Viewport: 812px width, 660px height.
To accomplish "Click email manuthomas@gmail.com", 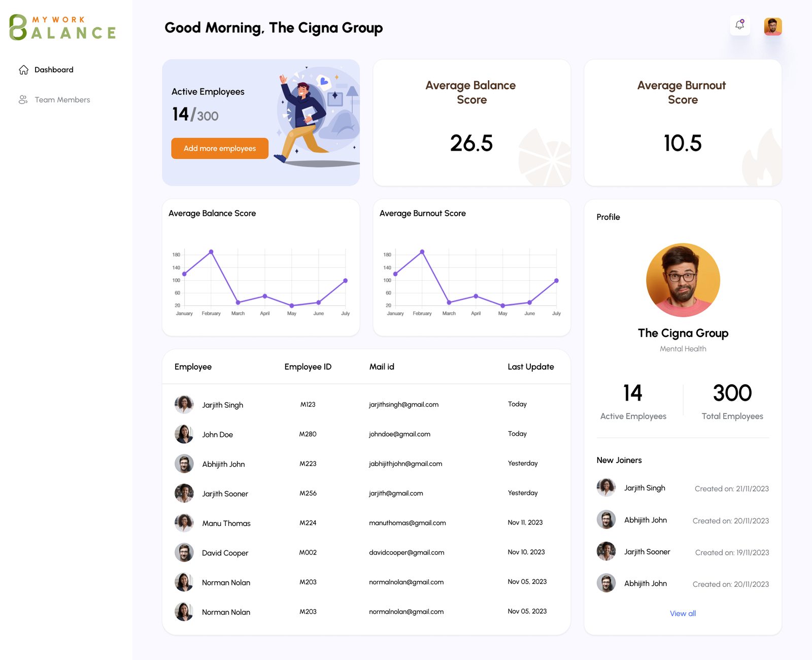I will [x=408, y=523].
